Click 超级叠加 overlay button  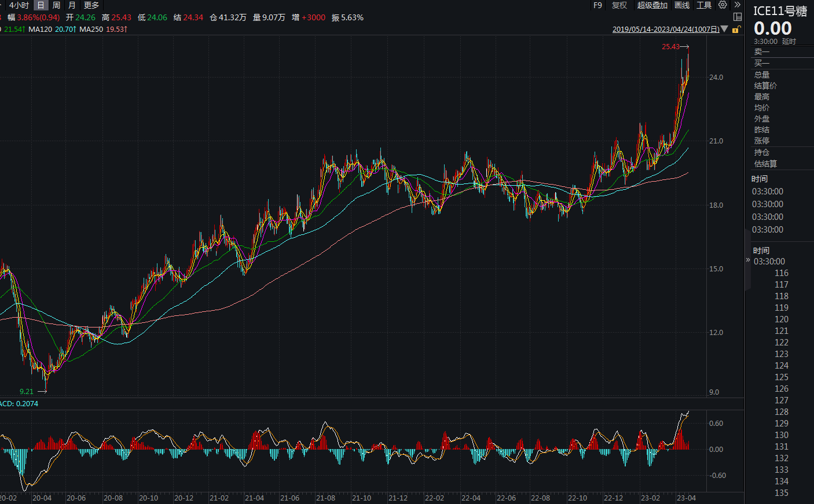[652, 5]
